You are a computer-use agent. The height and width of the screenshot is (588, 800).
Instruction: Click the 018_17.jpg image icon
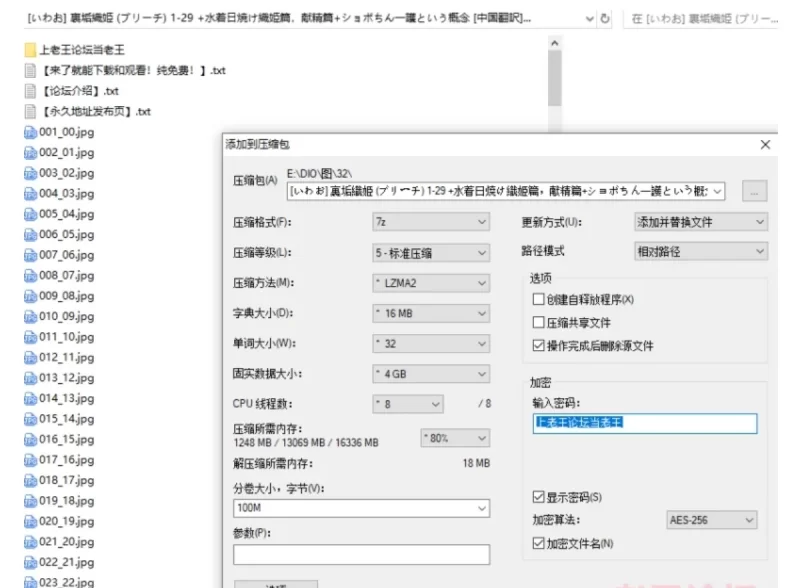tap(30, 480)
